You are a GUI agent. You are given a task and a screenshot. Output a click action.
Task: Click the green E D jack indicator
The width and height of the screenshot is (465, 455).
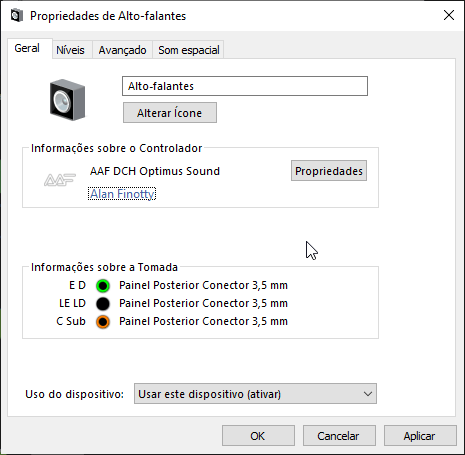103,286
